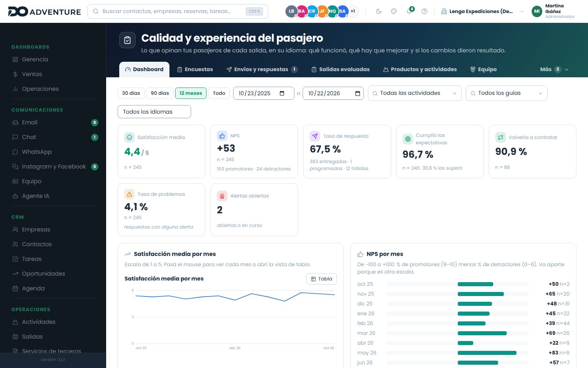Click NPS bar for mar 26
This screenshot has height=368, width=588.
tap(482, 333)
